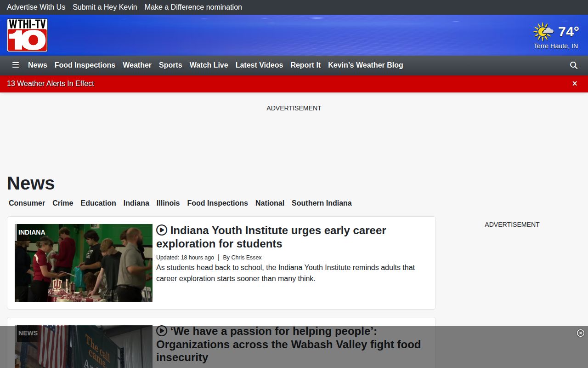Follow the Advertise With Us link
The image size is (588, 368).
(36, 7)
